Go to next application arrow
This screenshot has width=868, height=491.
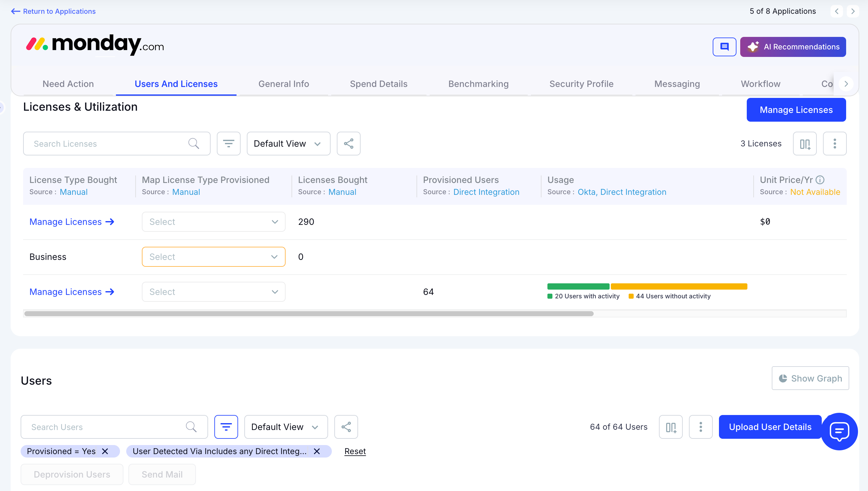click(853, 11)
